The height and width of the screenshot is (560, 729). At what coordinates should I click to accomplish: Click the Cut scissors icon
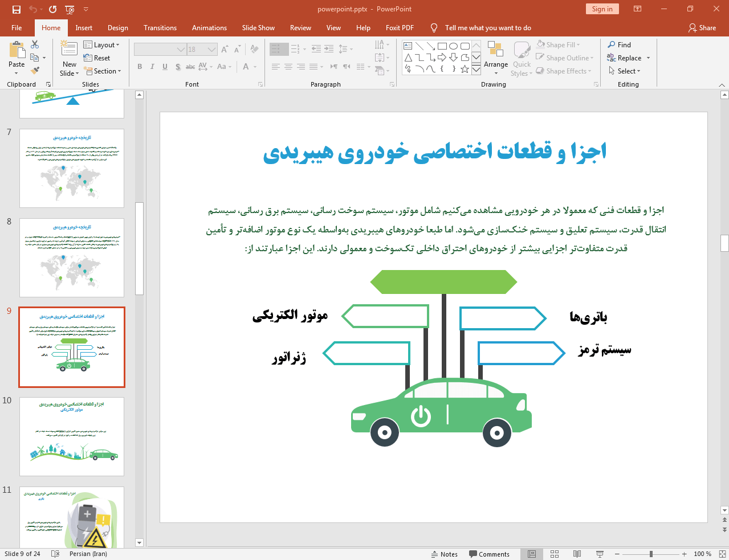point(35,44)
